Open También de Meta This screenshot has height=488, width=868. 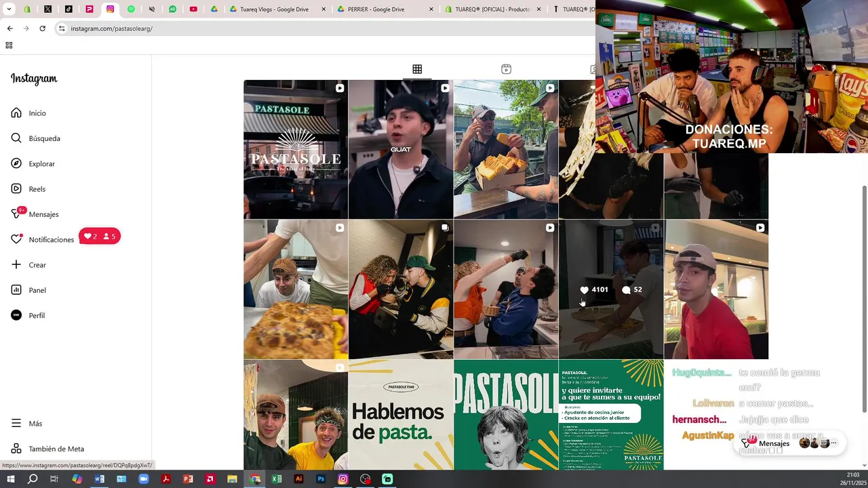(x=47, y=449)
